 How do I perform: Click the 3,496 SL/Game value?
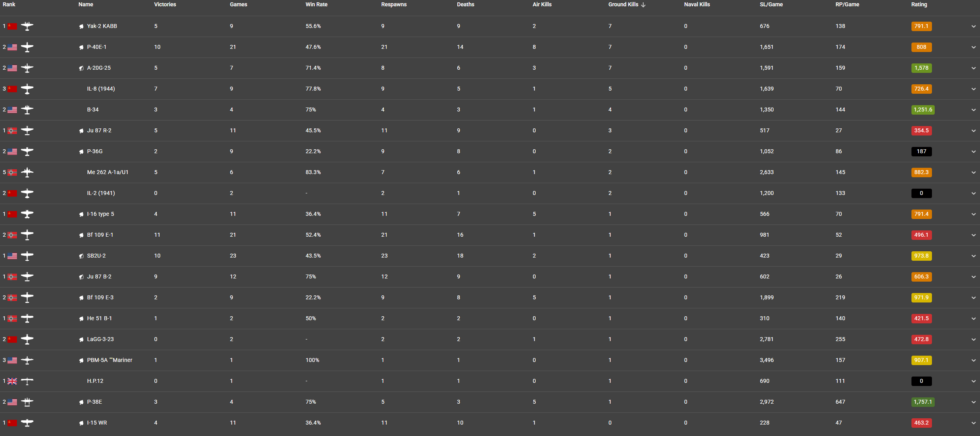click(767, 360)
